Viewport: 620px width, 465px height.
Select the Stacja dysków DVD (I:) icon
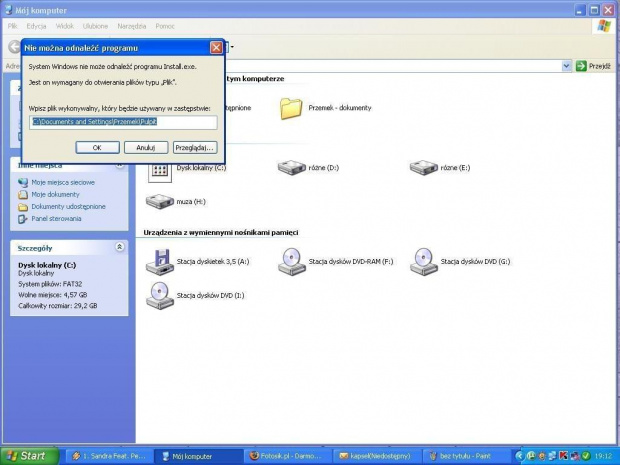click(x=160, y=295)
